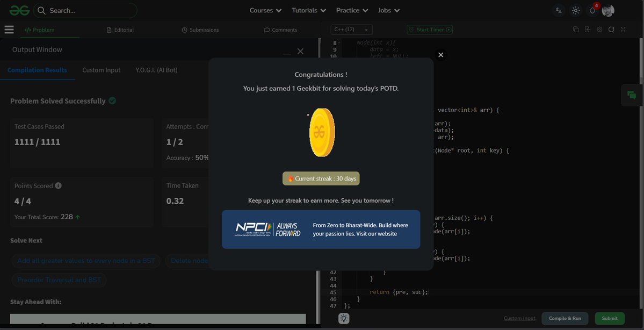Click the Custom Input link below editor
Viewport: 644px width, 330px height.
(519, 318)
